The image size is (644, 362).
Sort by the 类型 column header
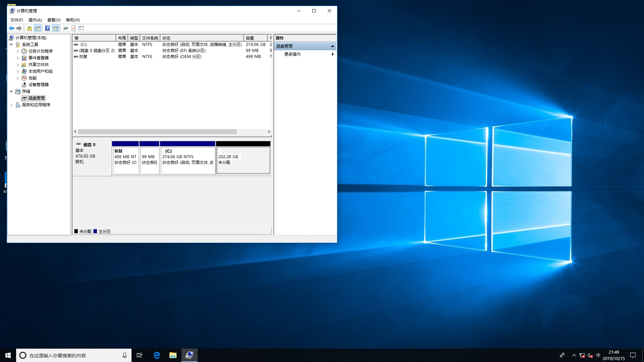pos(134,38)
